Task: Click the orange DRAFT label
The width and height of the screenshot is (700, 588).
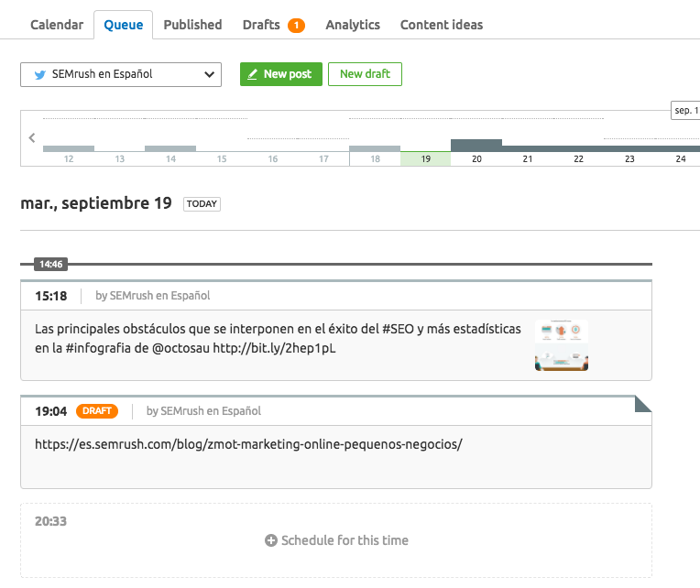Action: 97,411
